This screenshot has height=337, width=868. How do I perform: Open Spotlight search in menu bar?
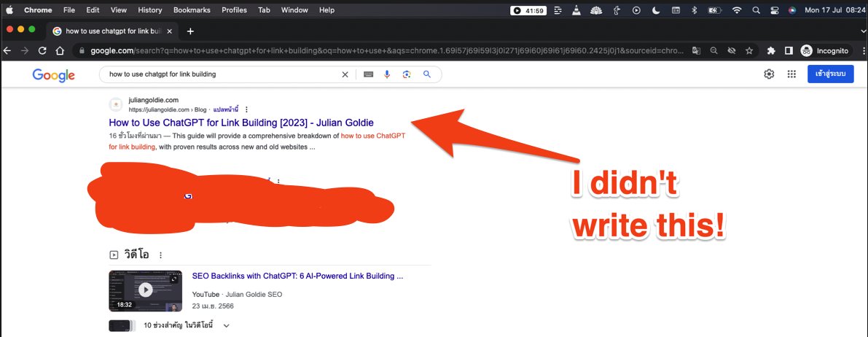tap(756, 10)
